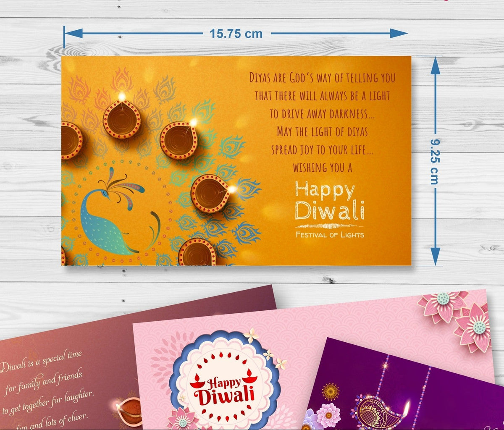Select the orange peacock Diwali card

236,161
